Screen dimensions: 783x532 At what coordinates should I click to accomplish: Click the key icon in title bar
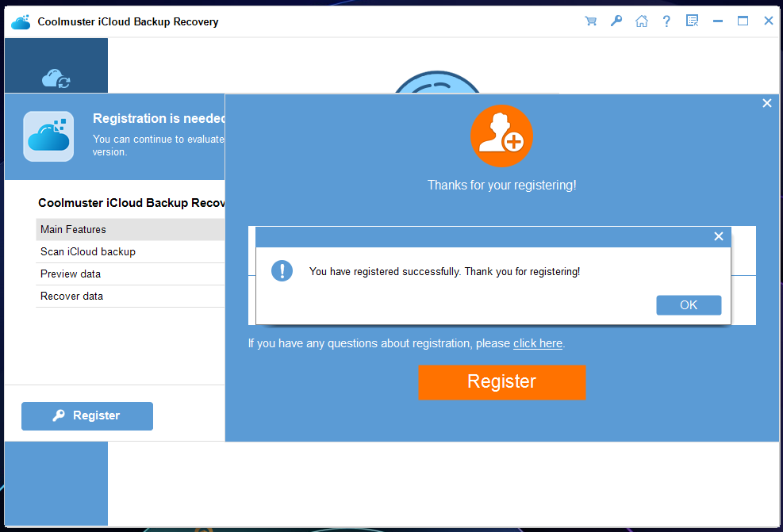tap(616, 21)
